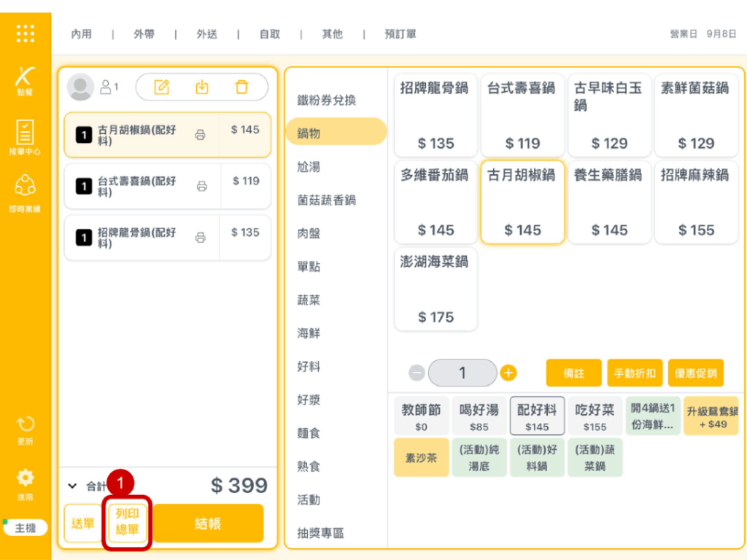The image size is (747, 560).
Task: Open the app grid menu icon
Action: (x=25, y=33)
